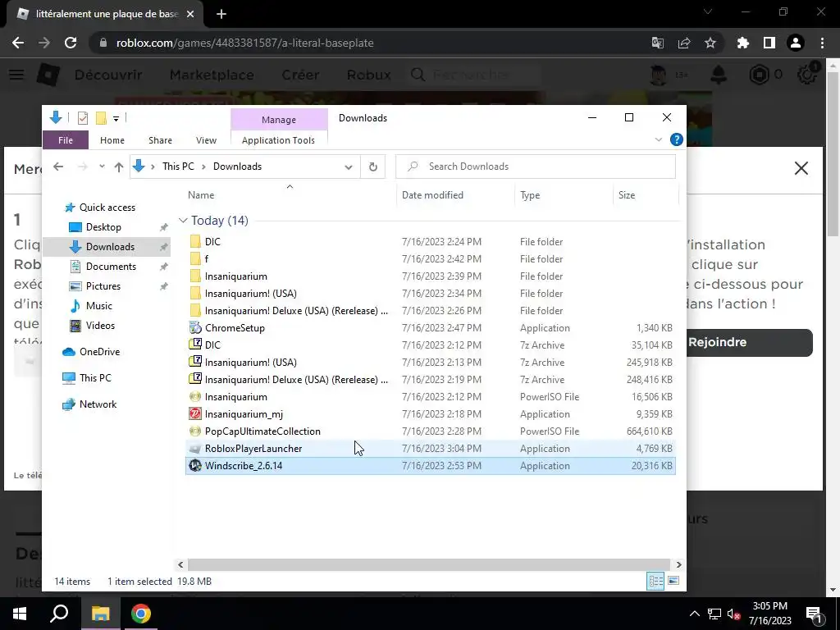840x630 pixels.
Task: Select Videos in navigation pane
Action: (x=100, y=326)
